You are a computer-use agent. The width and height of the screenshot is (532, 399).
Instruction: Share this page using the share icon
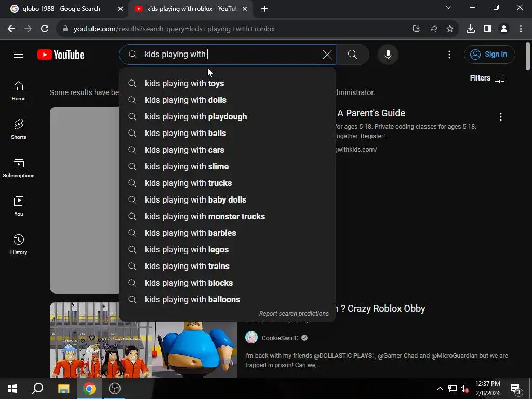click(433, 29)
